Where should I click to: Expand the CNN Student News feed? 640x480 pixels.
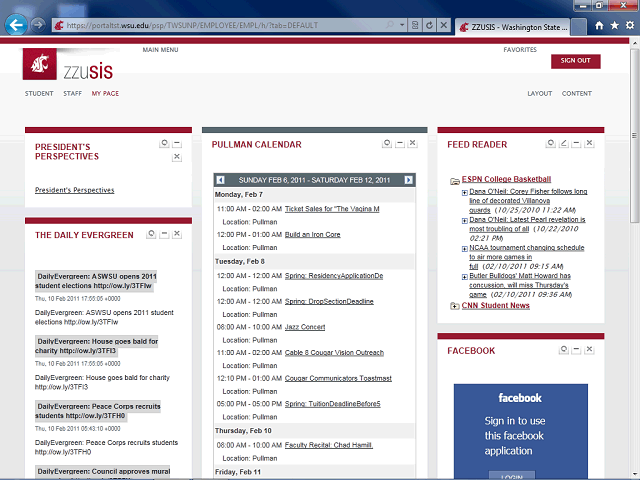pos(455,306)
